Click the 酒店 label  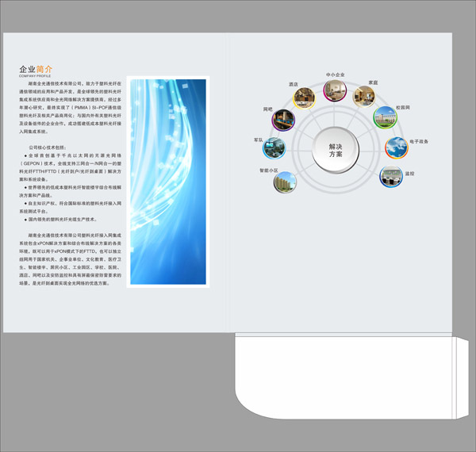tap(294, 84)
